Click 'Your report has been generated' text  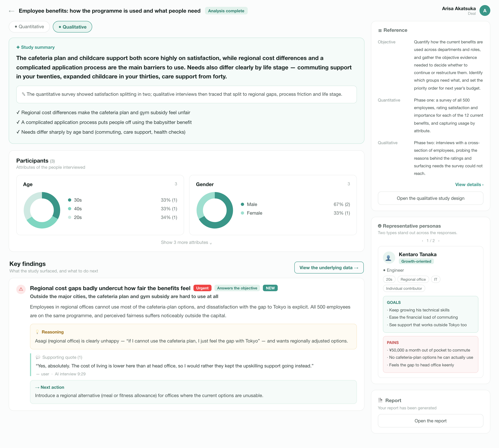[407, 408]
